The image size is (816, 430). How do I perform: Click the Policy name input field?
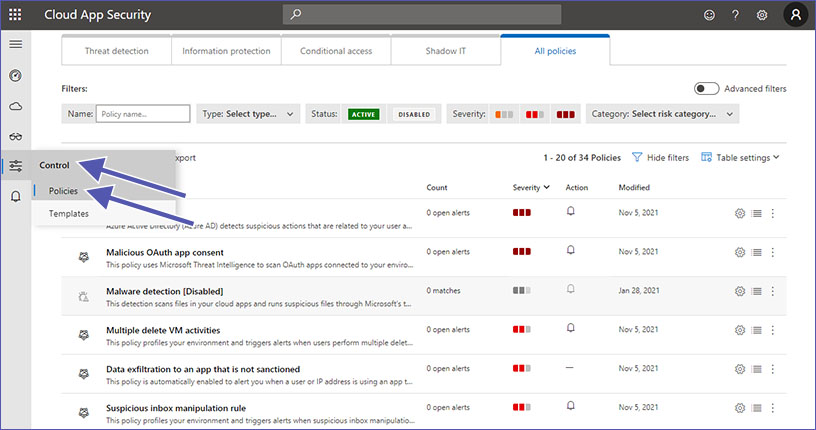143,114
